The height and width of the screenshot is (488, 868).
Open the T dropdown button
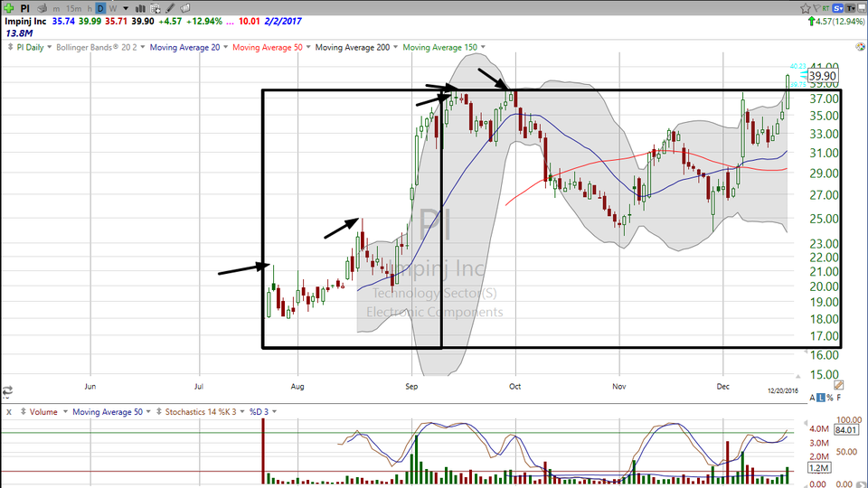click(850, 8)
